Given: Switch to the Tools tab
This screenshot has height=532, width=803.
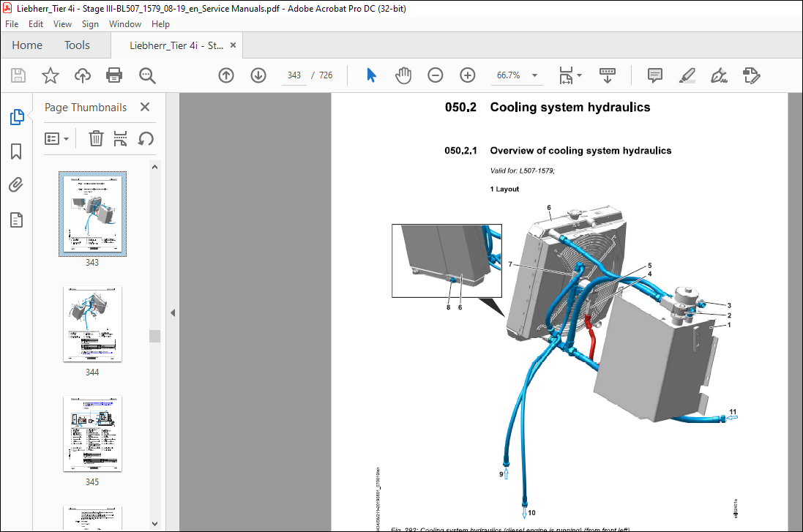Looking at the screenshot, I should (x=77, y=45).
